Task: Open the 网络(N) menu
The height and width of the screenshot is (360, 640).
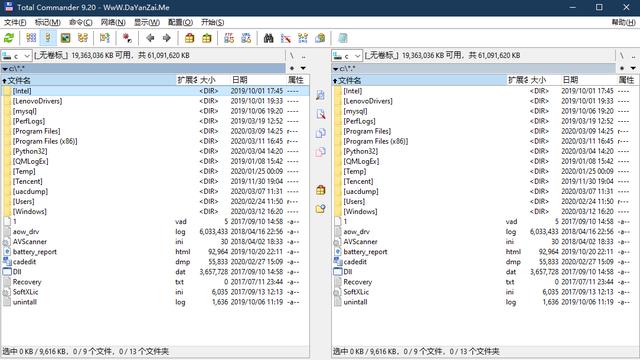Action: point(113,22)
